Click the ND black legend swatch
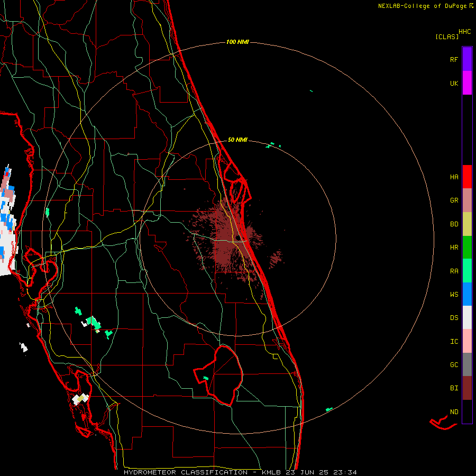 pos(467,411)
